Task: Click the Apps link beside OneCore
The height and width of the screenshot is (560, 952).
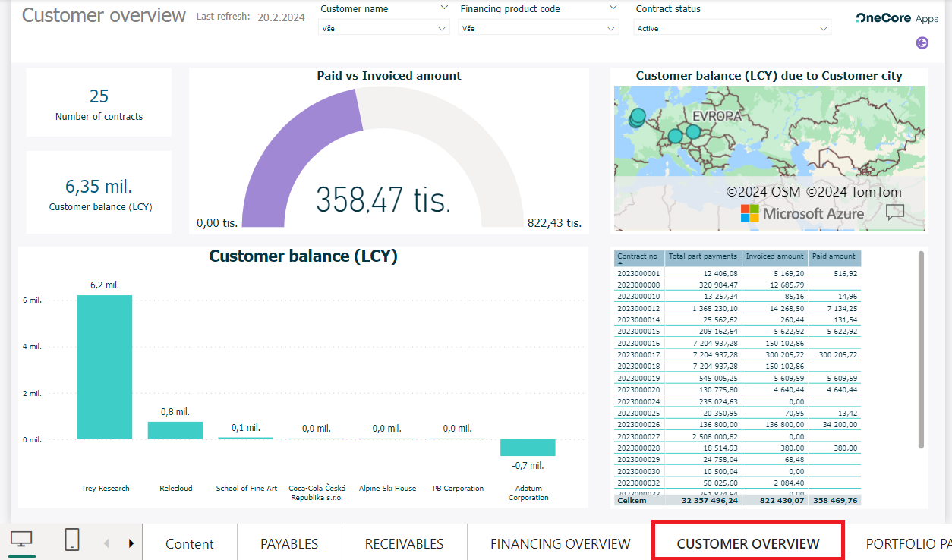Action: point(928,18)
